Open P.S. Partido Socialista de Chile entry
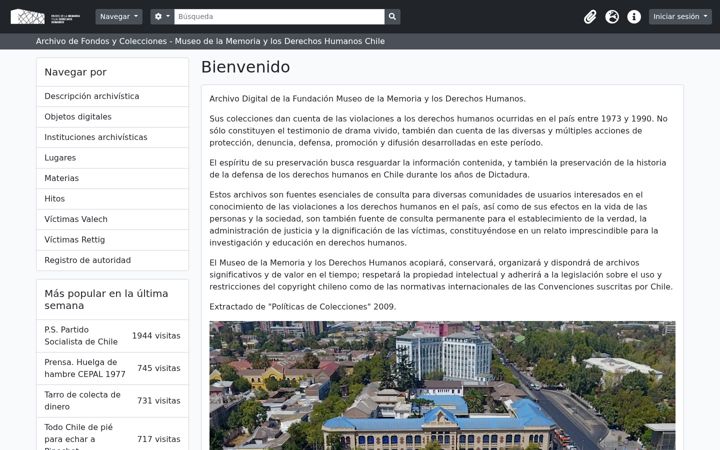Screen dimensions: 720x450 81,336
